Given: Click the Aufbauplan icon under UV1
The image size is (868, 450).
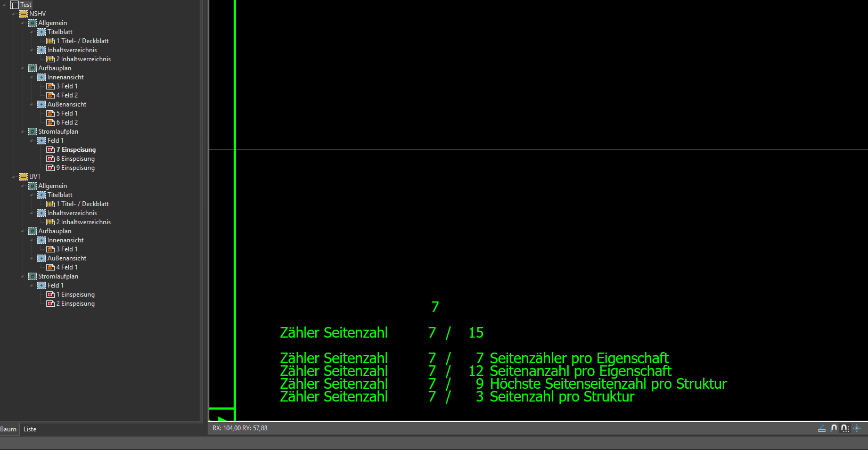Looking at the screenshot, I should 32,231.
